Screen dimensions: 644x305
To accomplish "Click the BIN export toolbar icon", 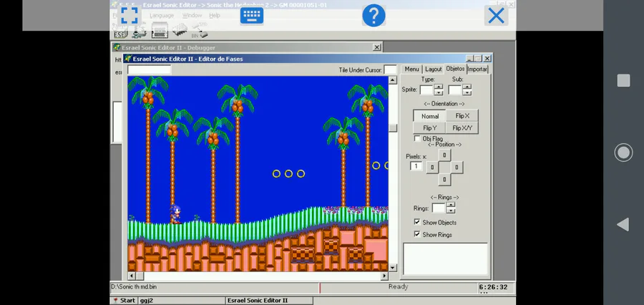I will click(x=200, y=32).
